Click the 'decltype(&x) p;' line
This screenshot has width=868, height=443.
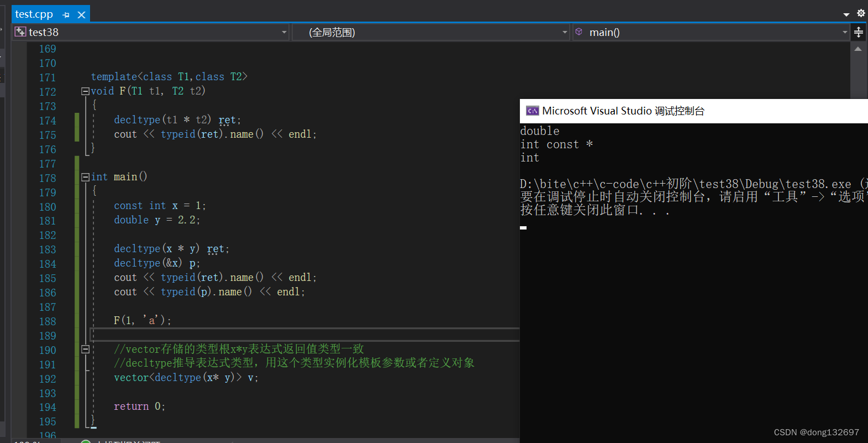tap(157, 263)
